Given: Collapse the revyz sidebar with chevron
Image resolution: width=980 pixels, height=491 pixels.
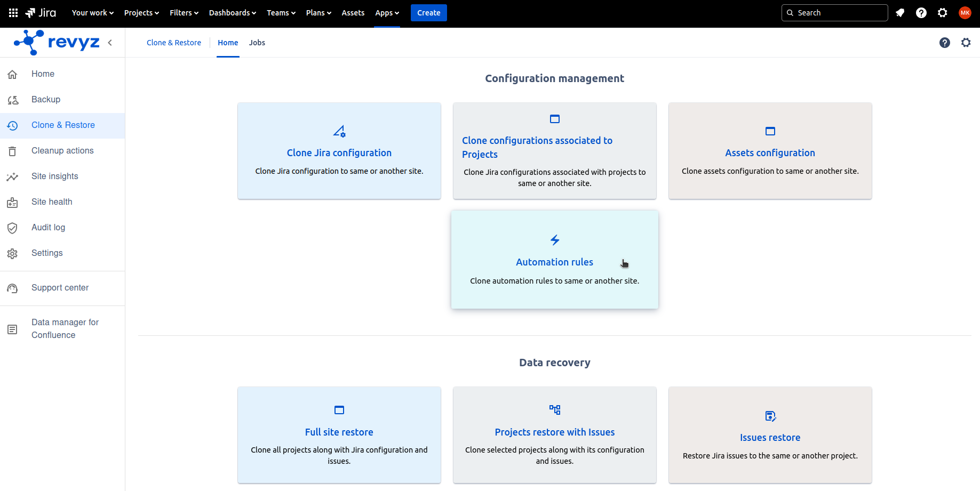Looking at the screenshot, I should click(110, 43).
